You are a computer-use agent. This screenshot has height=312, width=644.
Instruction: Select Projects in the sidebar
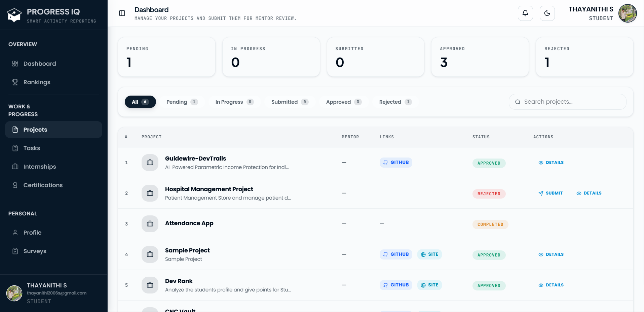[x=54, y=130]
